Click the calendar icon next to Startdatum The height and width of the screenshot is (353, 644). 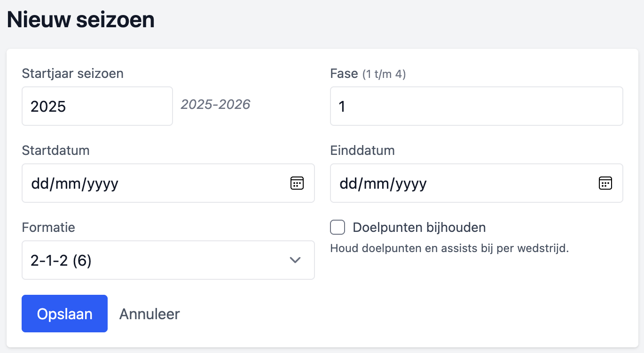point(297,183)
